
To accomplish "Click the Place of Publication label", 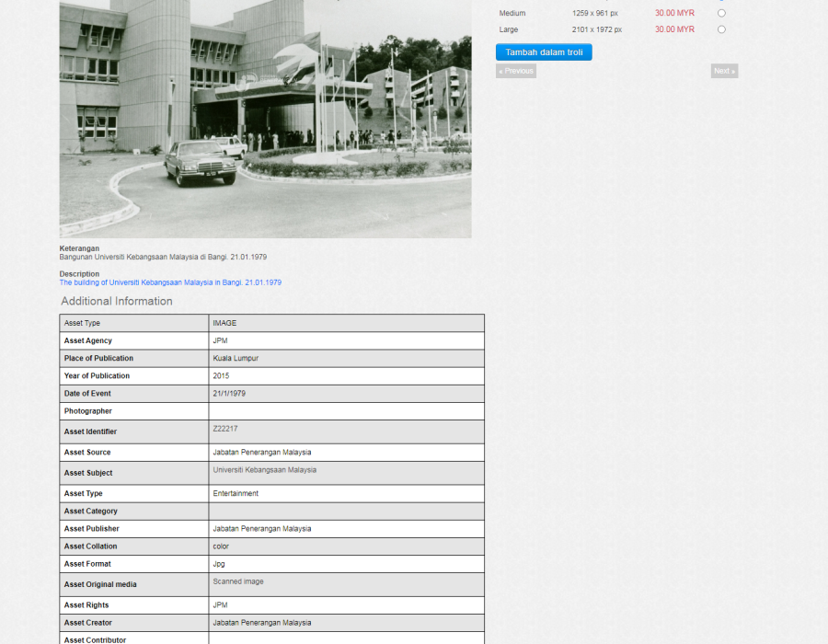I will (x=98, y=358).
